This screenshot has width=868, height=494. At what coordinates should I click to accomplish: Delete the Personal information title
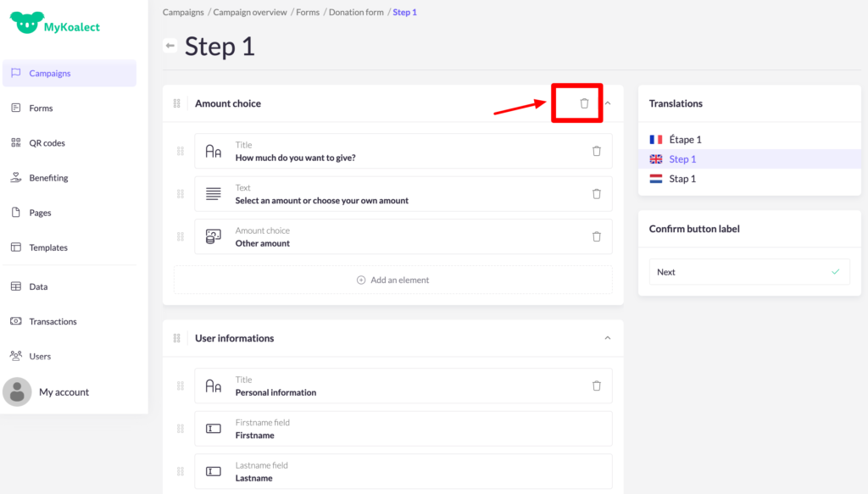pos(596,386)
